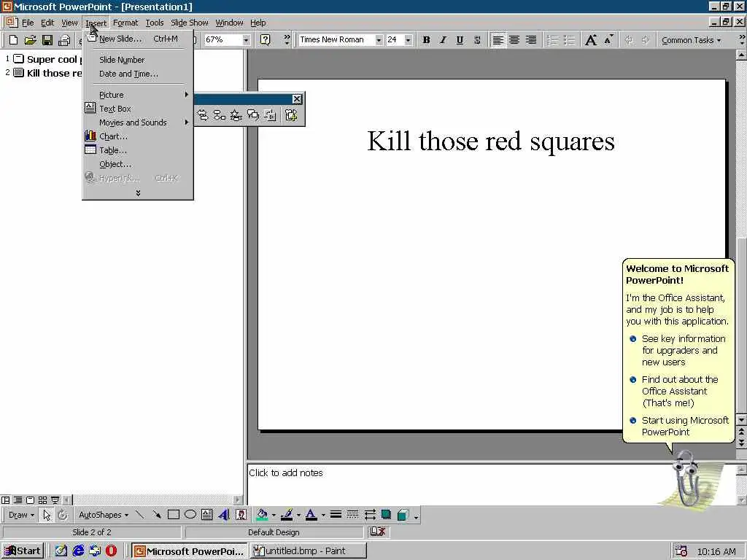Open the font size 24 dropdown

pyautogui.click(x=408, y=40)
